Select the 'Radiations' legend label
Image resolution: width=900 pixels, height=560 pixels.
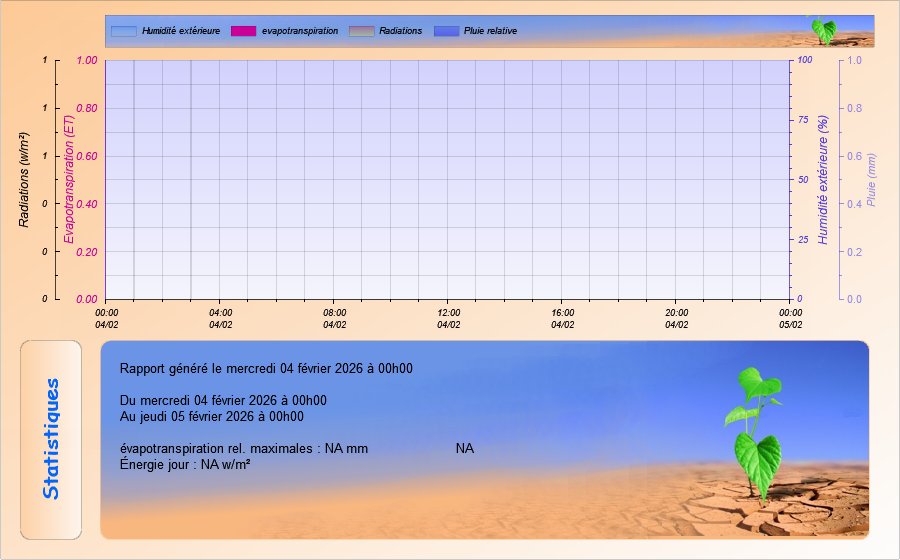coord(400,31)
